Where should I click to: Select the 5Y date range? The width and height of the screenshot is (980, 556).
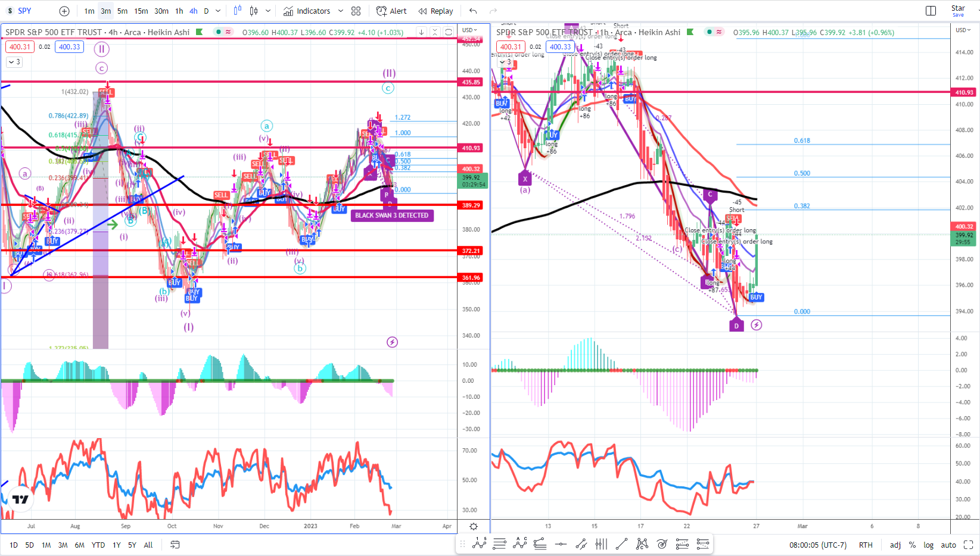(132, 545)
